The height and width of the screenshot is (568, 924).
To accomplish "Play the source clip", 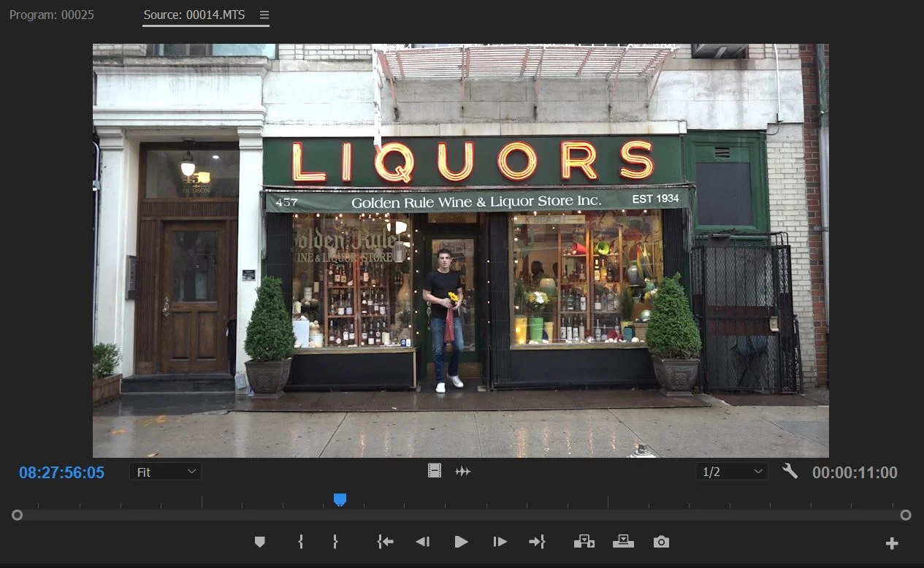I will pos(461,542).
